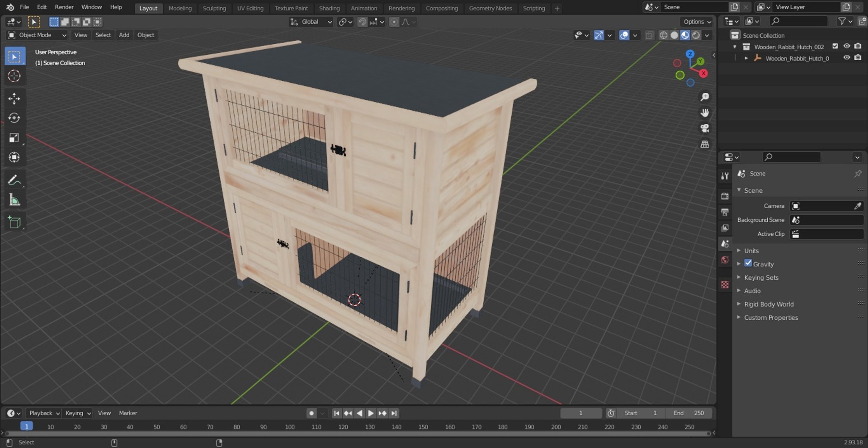The height and width of the screenshot is (448, 868).
Task: Click the current frame marker on timeline
Action: [x=27, y=426]
